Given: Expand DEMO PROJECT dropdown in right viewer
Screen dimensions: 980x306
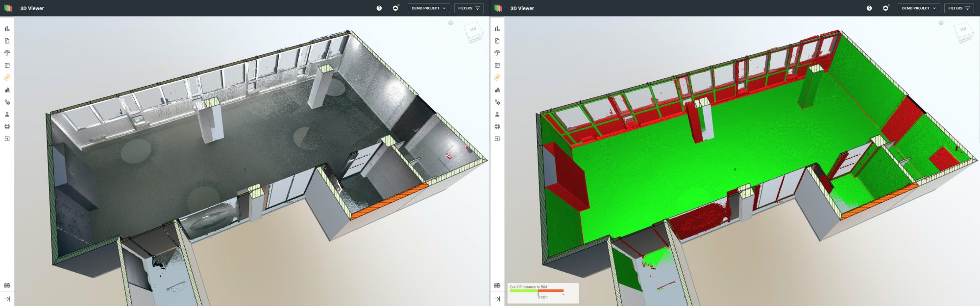Looking at the screenshot, I should [918, 8].
